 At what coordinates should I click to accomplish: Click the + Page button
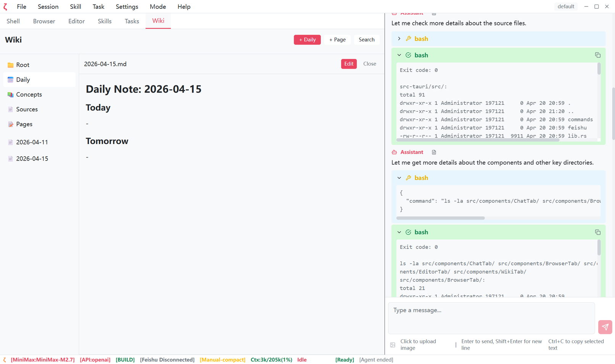pyautogui.click(x=337, y=40)
